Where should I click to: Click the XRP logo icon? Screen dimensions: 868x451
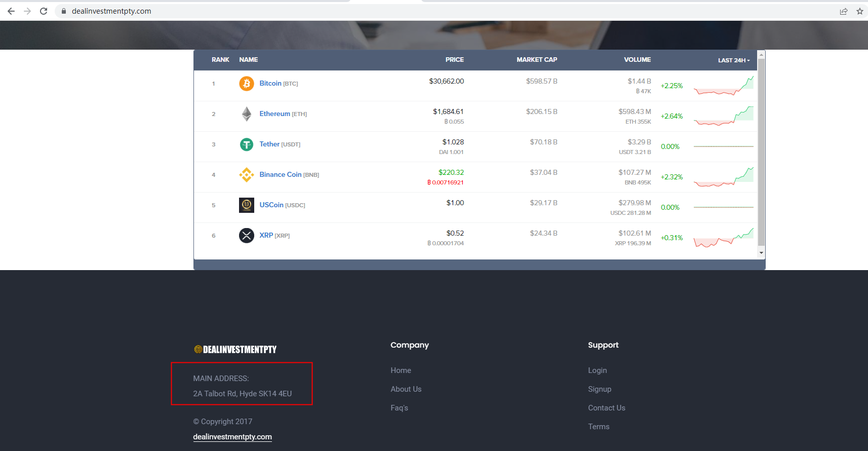pyautogui.click(x=247, y=236)
